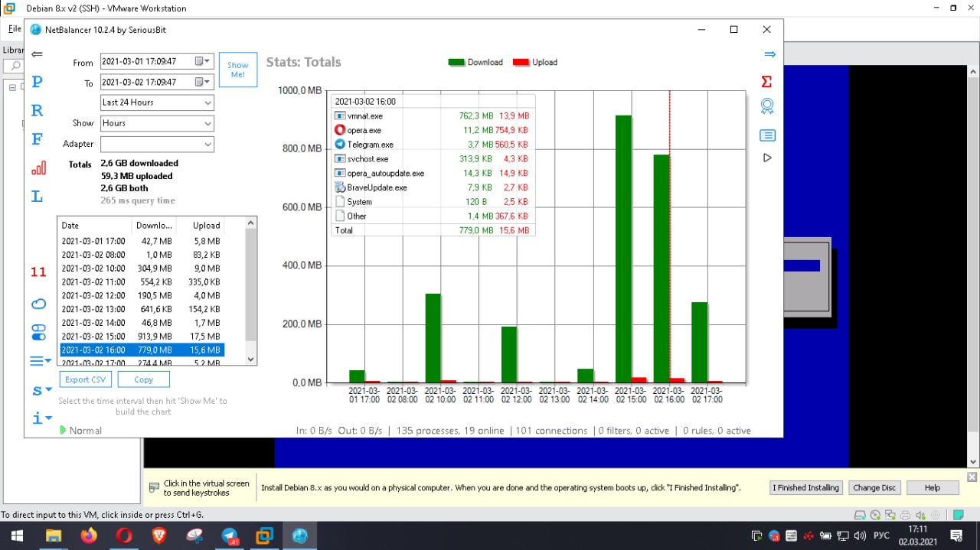Screen dimensions: 980x550
Task: Click the red 11 counter in sidebar
Action: coord(38,272)
